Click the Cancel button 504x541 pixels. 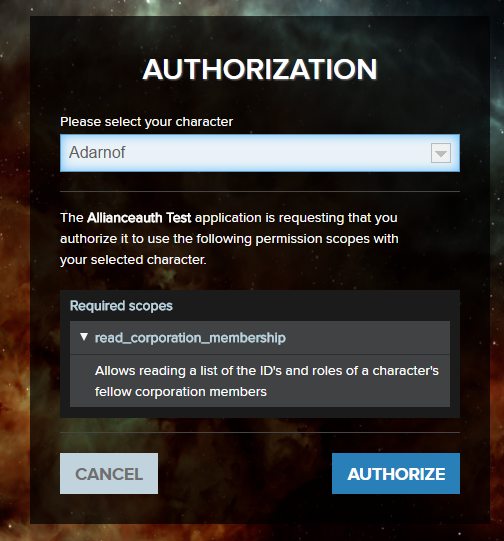[x=109, y=473]
